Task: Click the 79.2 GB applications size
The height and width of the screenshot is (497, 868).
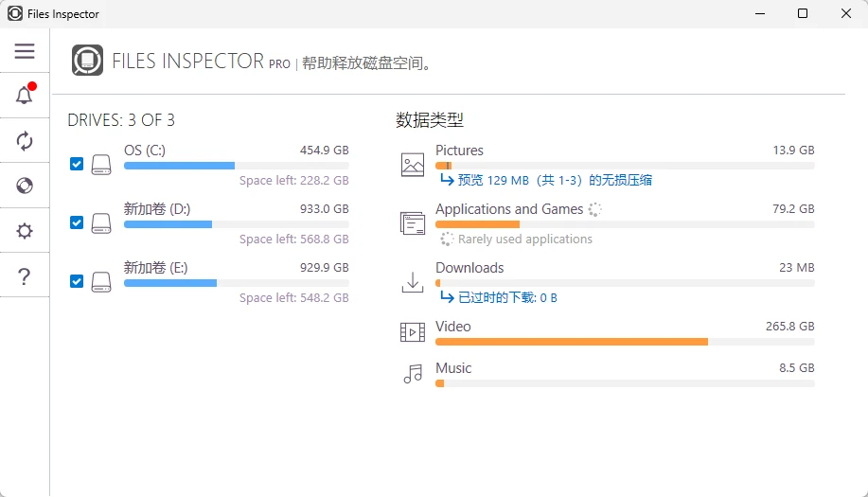Action: click(x=793, y=209)
